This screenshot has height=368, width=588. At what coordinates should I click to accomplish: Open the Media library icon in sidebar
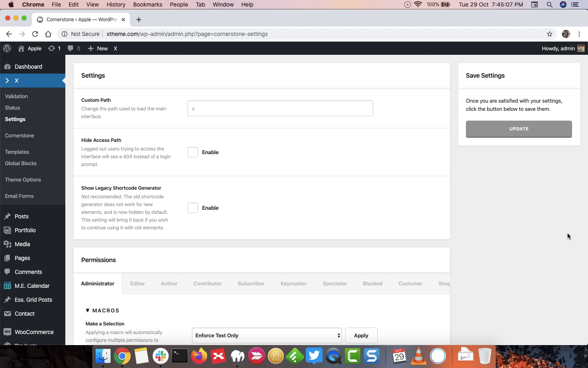(x=7, y=244)
